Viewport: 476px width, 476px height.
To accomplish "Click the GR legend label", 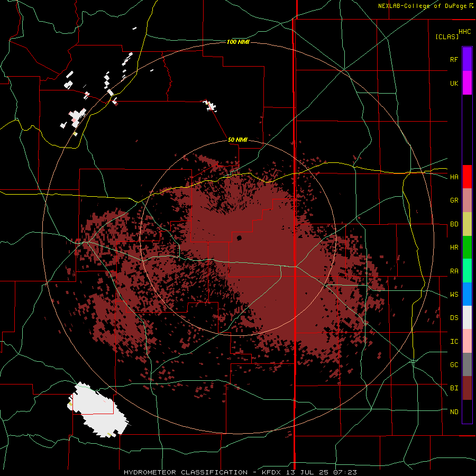I will pos(454,200).
